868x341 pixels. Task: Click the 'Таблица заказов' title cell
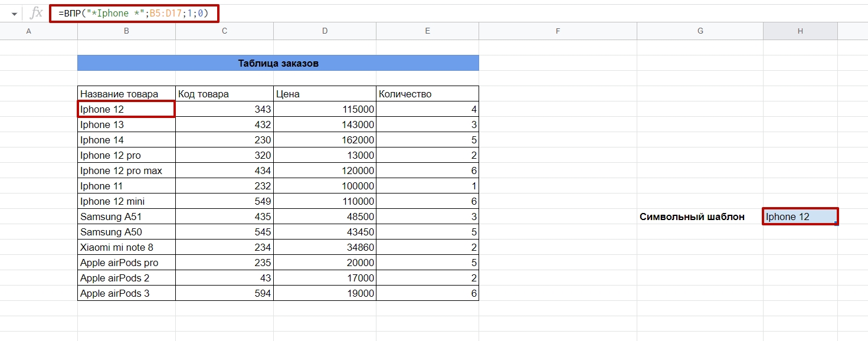tap(278, 63)
